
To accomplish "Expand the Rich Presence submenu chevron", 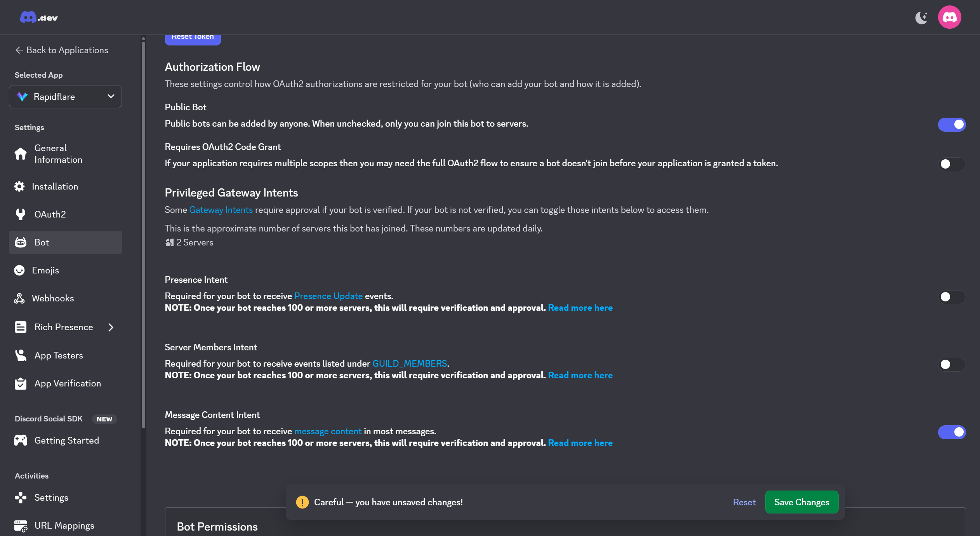I will tap(111, 327).
